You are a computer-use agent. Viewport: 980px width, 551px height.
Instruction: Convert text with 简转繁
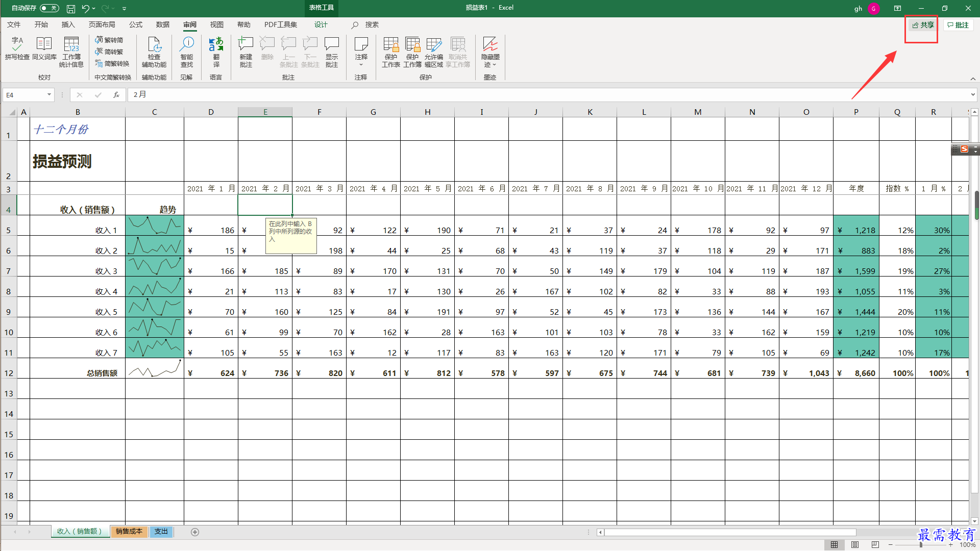[x=109, y=52]
